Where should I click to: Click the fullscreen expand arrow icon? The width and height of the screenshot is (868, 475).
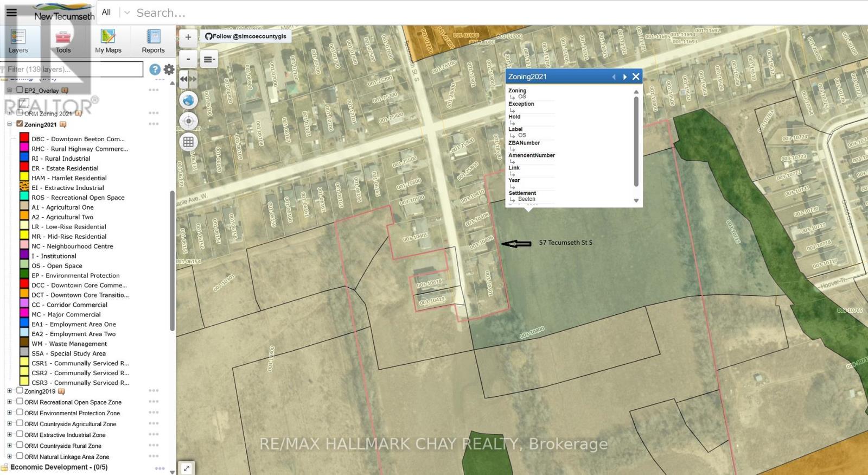(186, 468)
